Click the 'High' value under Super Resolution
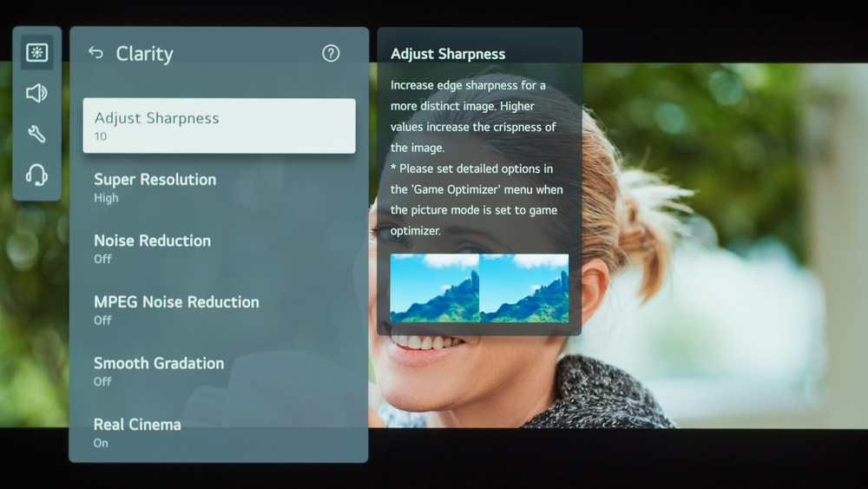 click(106, 198)
